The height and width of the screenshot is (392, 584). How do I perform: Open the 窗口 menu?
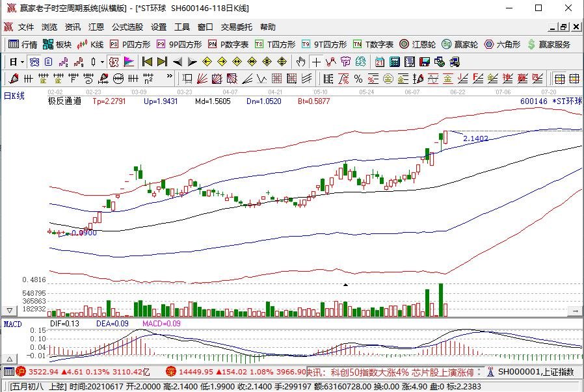click(x=206, y=27)
